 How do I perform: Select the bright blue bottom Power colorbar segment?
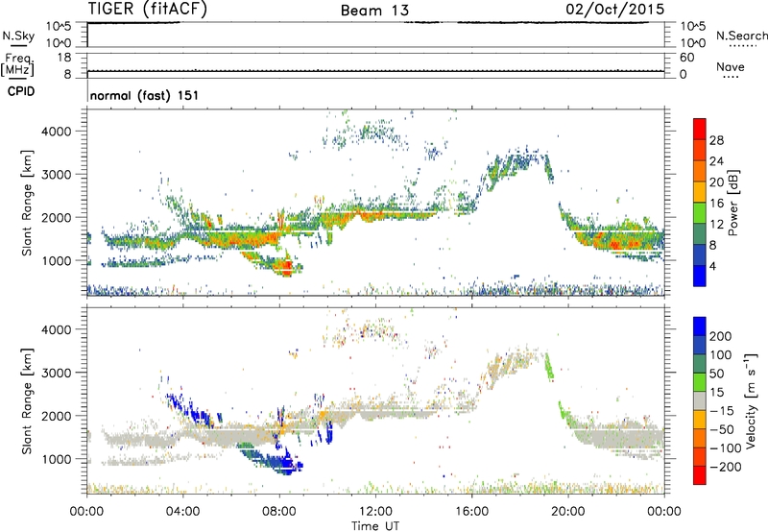[700, 276]
